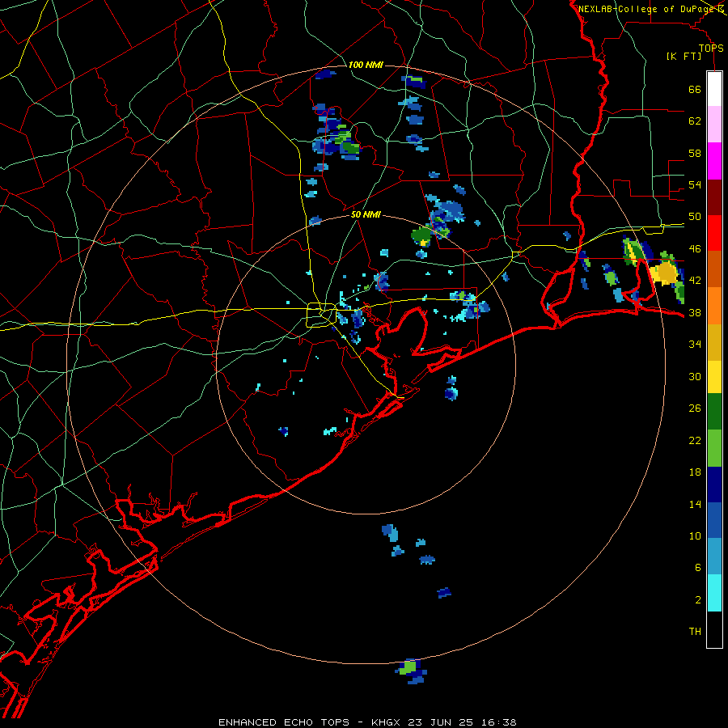Screen dimensions: 728x728
Task: Click the light blue legend band
Action: 714,557
